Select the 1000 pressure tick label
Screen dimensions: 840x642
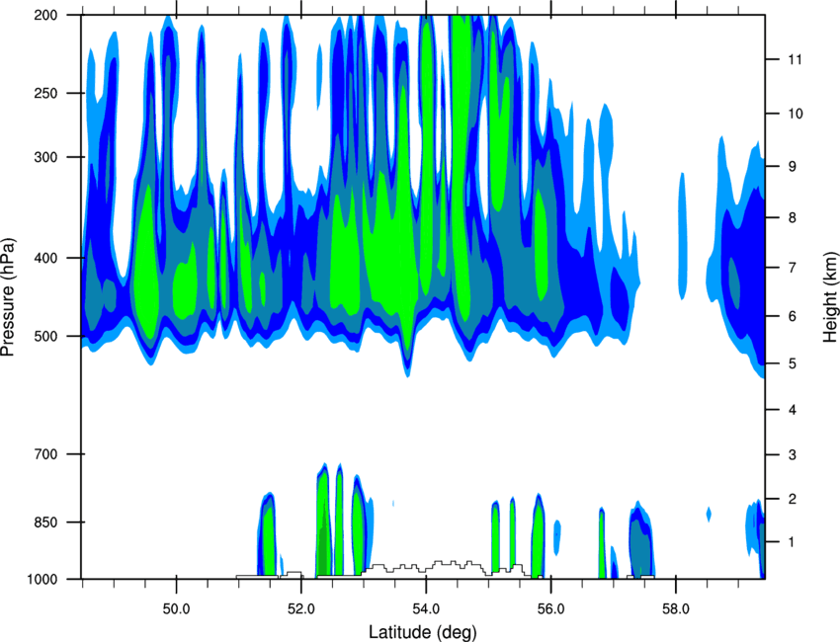coord(42,579)
